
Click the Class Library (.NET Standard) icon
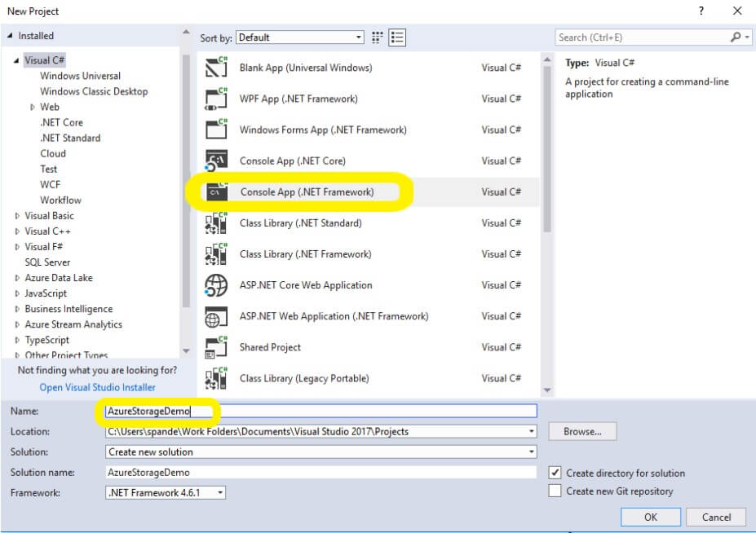pyautogui.click(x=216, y=223)
